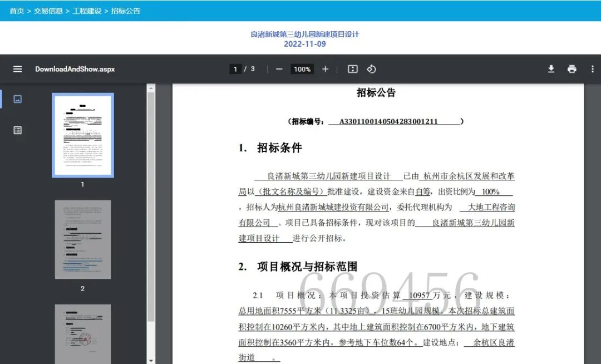
Task: Open 招标公告 breadcrumb link
Action: [x=126, y=11]
